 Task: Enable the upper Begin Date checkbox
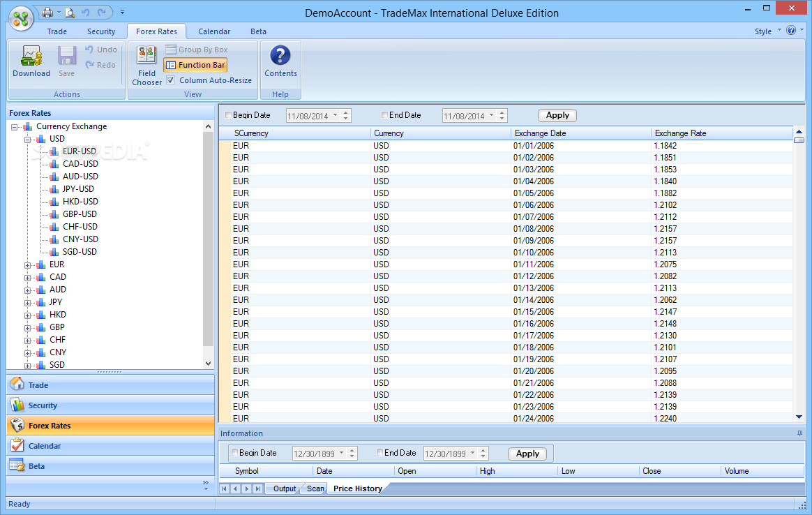pos(228,115)
